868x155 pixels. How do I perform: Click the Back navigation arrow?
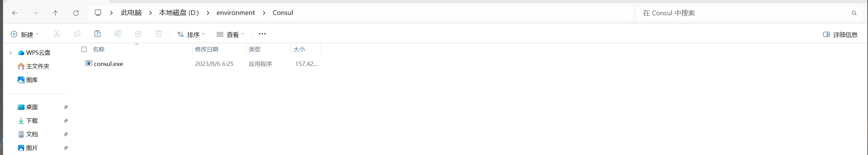pos(15,13)
